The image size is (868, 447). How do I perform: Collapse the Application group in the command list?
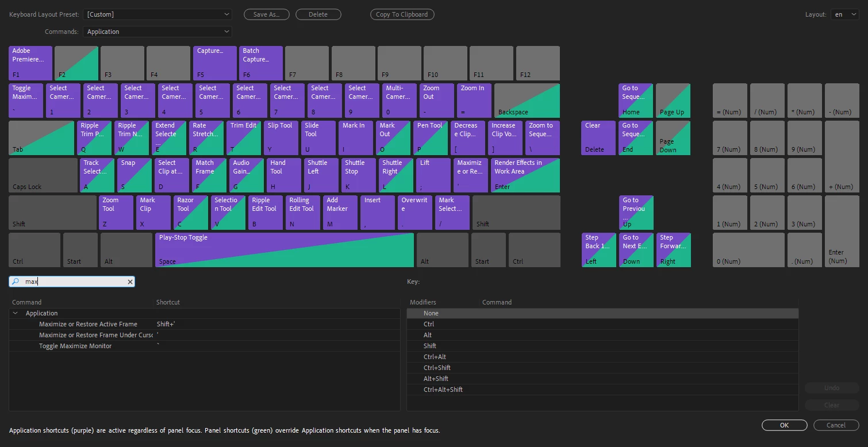(x=15, y=313)
